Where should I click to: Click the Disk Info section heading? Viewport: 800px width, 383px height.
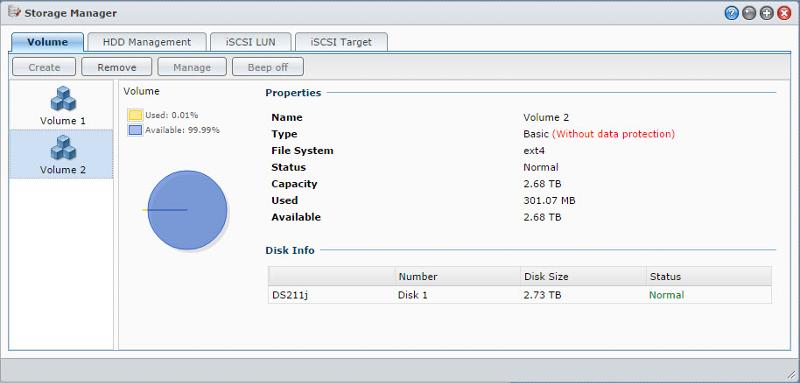click(290, 250)
